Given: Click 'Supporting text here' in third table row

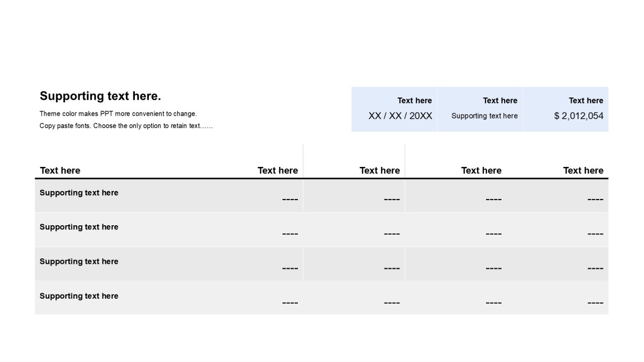Looking at the screenshot, I should pos(79,261).
